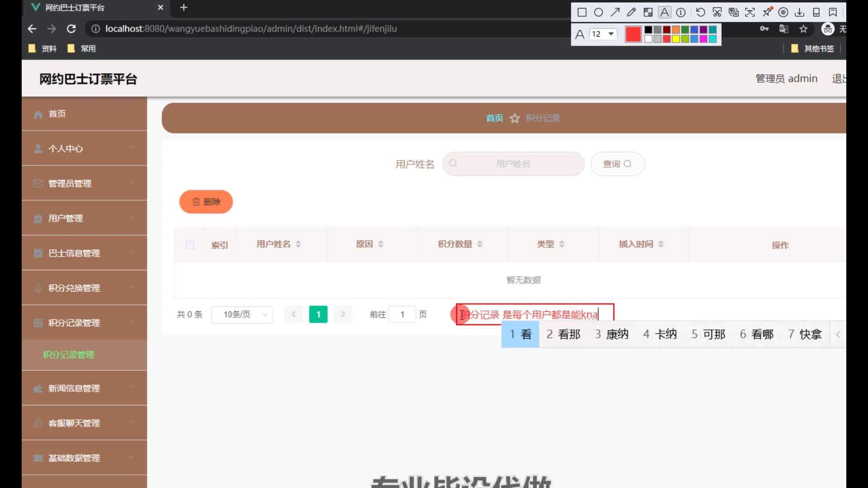Screen dimensions: 868x488
Task: Click the previous page arrow button
Action: click(294, 314)
